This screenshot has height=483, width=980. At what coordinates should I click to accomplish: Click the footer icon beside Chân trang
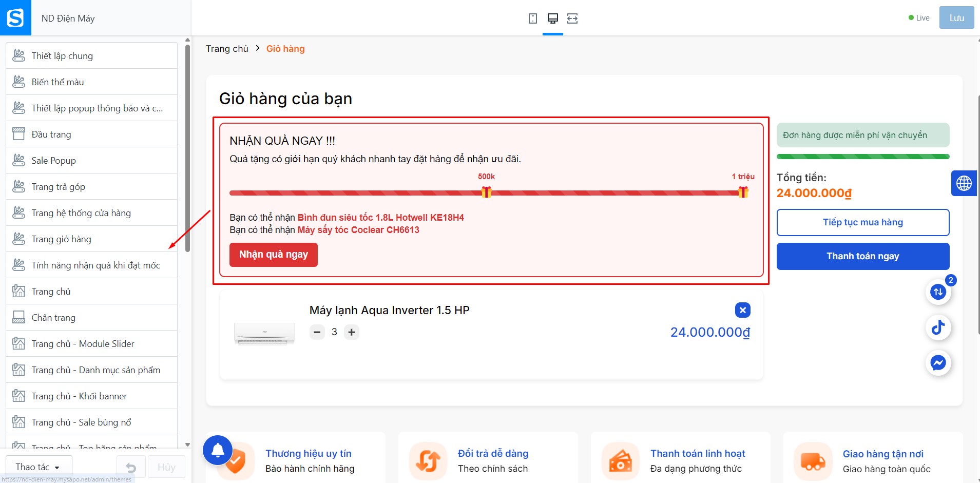pyautogui.click(x=18, y=317)
